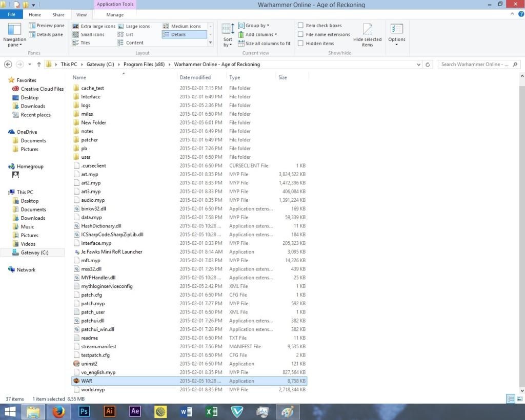
Task: Open the Add columns dropdown
Action: click(x=257, y=34)
